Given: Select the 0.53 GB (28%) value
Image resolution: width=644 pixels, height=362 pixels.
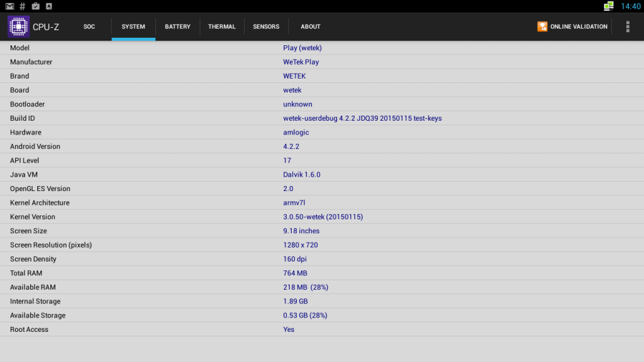Looking at the screenshot, I should pos(305,315).
